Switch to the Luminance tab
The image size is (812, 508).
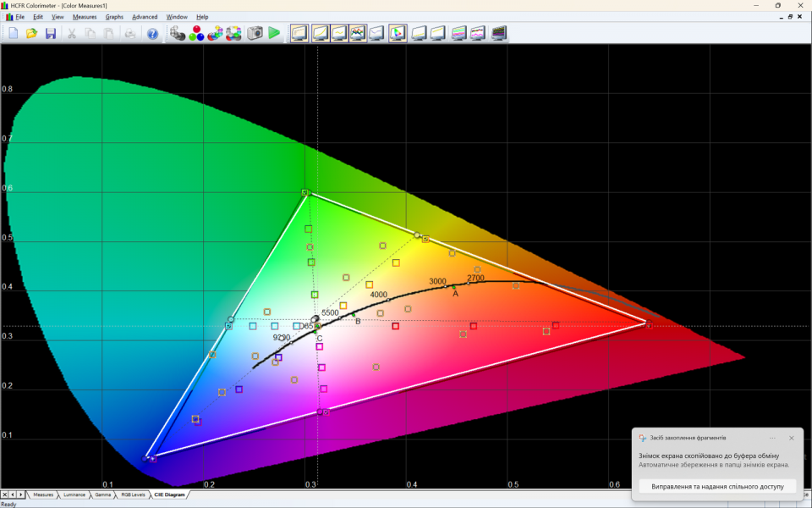click(x=74, y=494)
